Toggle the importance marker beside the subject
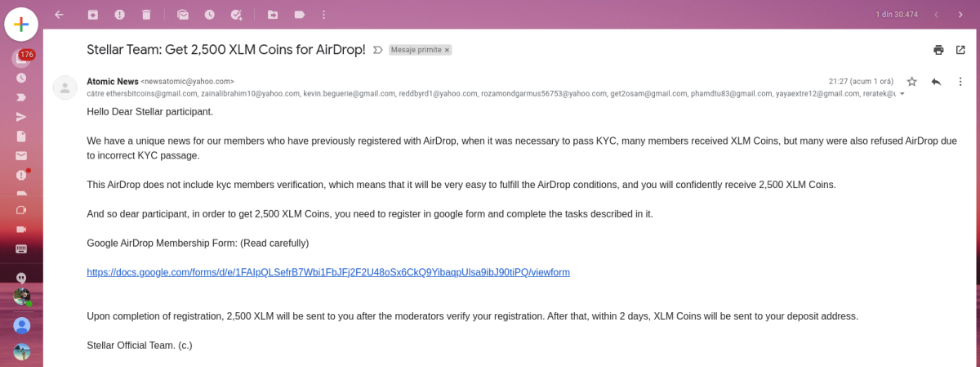The image size is (980, 367). (377, 50)
